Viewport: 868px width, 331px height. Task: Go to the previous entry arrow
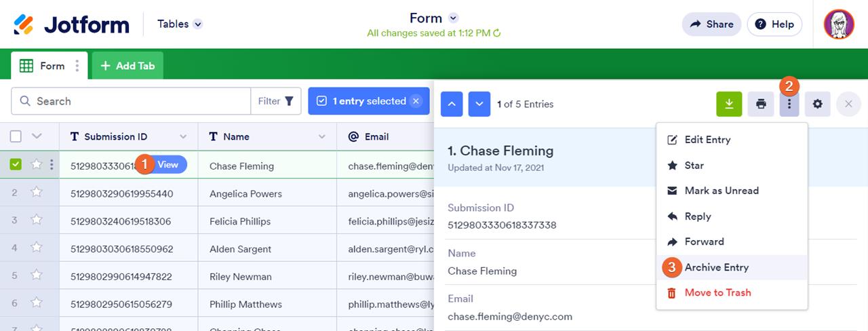[x=452, y=104]
